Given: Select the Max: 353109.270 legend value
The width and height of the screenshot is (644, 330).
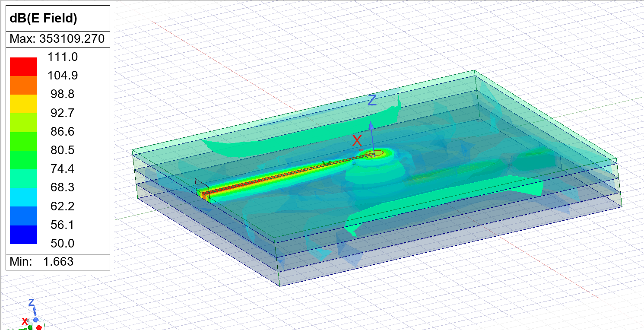Looking at the screenshot, I should [57, 39].
